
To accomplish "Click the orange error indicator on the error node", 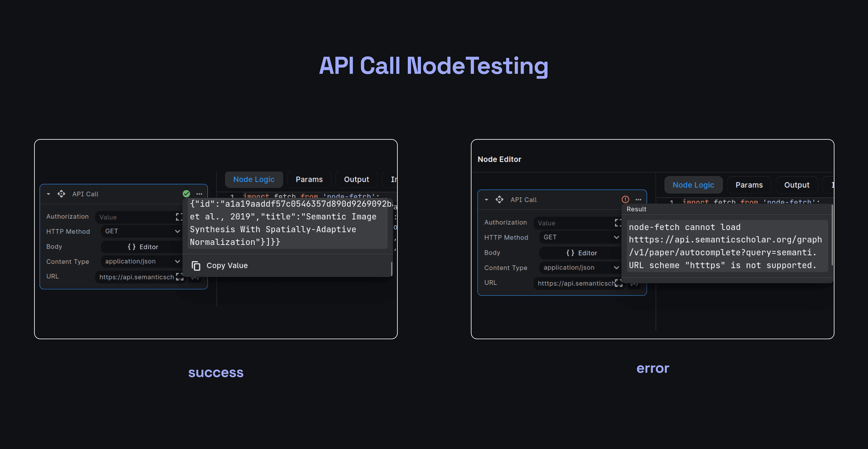I will coord(625,199).
